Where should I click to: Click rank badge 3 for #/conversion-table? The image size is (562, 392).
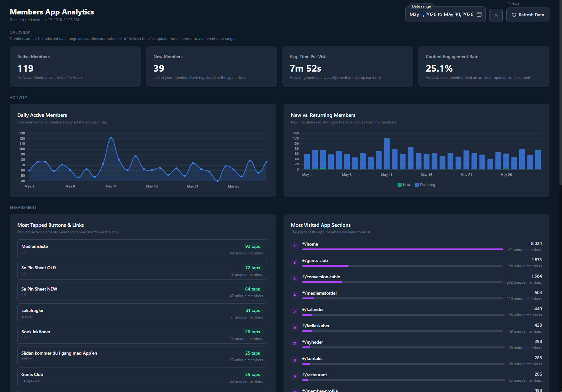click(295, 279)
